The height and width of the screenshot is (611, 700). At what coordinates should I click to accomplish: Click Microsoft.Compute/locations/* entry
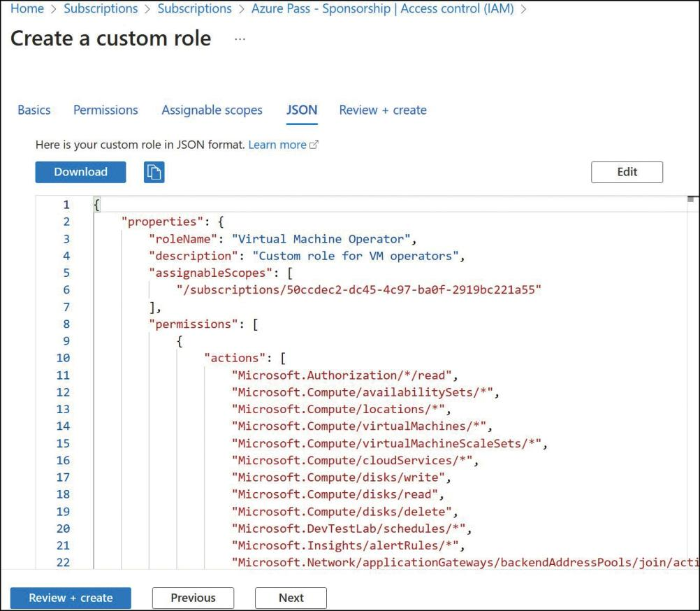[338, 409]
